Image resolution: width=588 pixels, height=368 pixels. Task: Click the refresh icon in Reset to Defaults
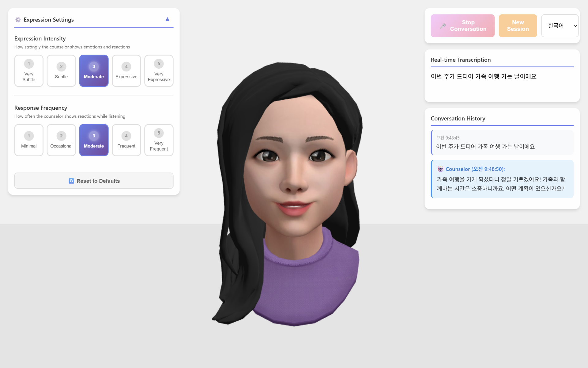tap(71, 181)
